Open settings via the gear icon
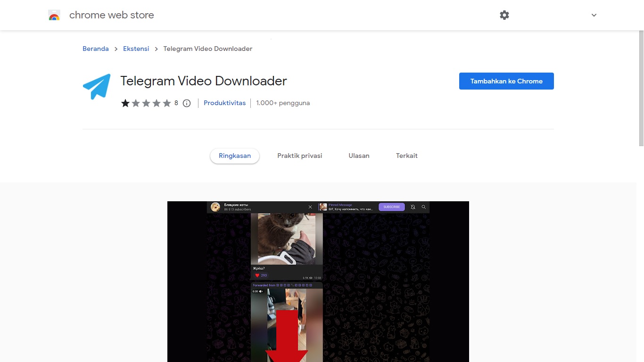Viewport: 644px width, 362px height. [504, 15]
